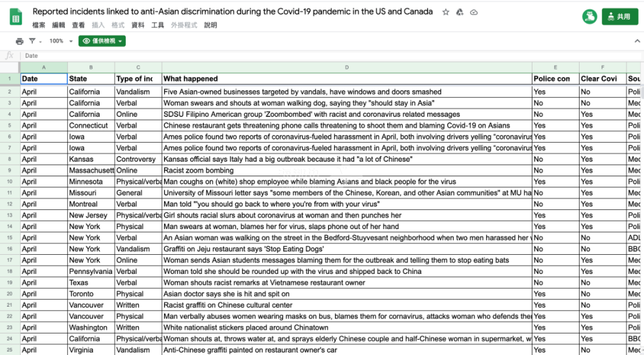This screenshot has width=644, height=355.
Task: Click the New Jersey cell
Action: click(x=91, y=215)
